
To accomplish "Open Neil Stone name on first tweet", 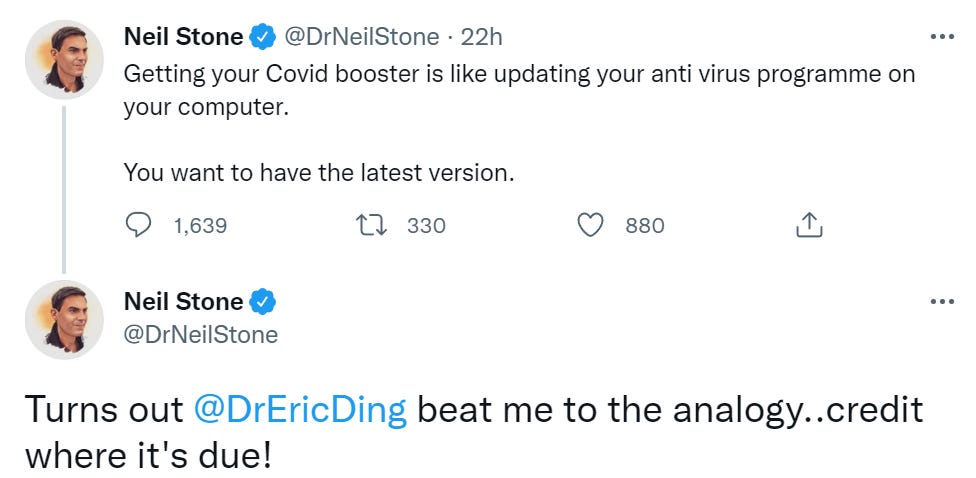I will (183, 38).
